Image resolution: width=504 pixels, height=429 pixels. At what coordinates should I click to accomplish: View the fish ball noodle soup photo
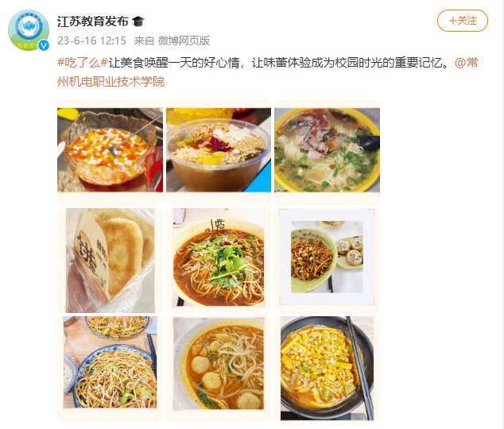tap(219, 364)
